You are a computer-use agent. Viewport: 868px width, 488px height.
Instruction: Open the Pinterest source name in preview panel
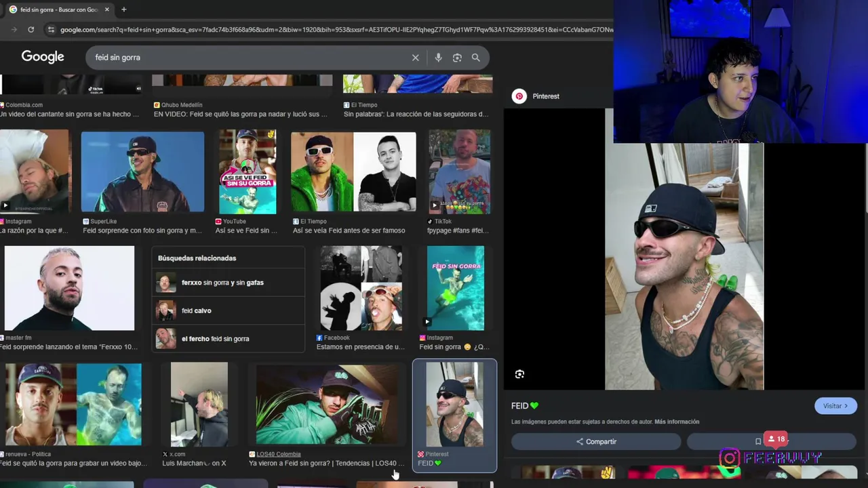[546, 96]
